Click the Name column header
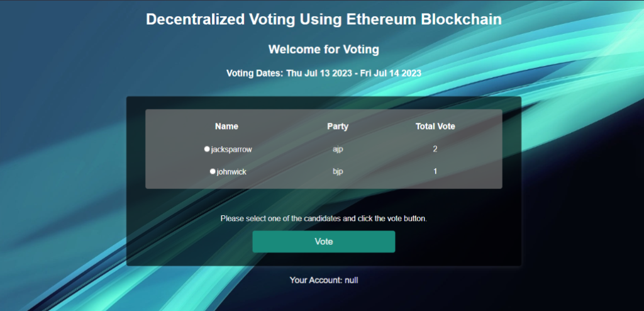 coord(226,127)
